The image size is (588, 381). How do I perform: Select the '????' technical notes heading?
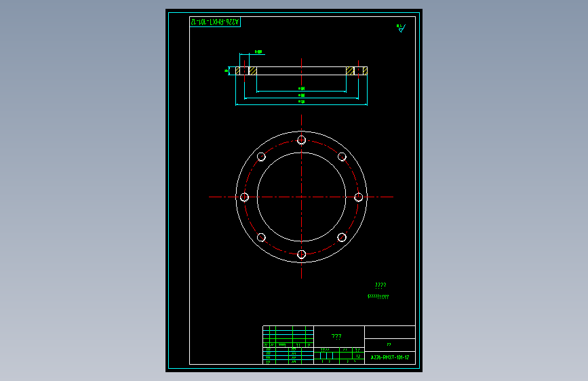pos(380,285)
